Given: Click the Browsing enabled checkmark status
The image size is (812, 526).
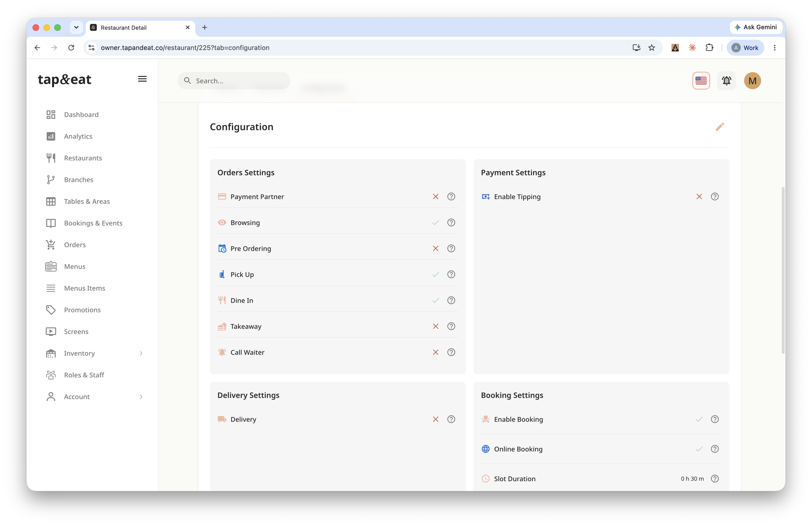Looking at the screenshot, I should pyautogui.click(x=436, y=223).
